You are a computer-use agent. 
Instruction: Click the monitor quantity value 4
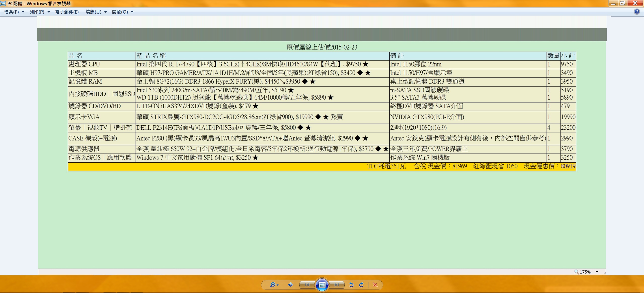tap(549, 128)
